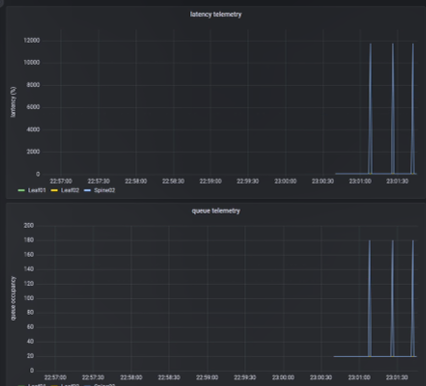Open the queue telemetry panel title menu

[216, 211]
